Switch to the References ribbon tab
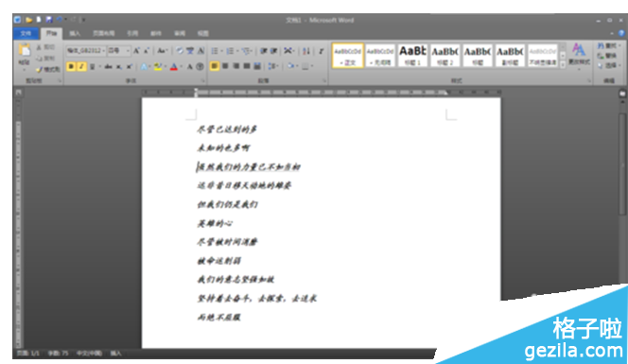Screen dimensions: 628x364 (x=132, y=33)
